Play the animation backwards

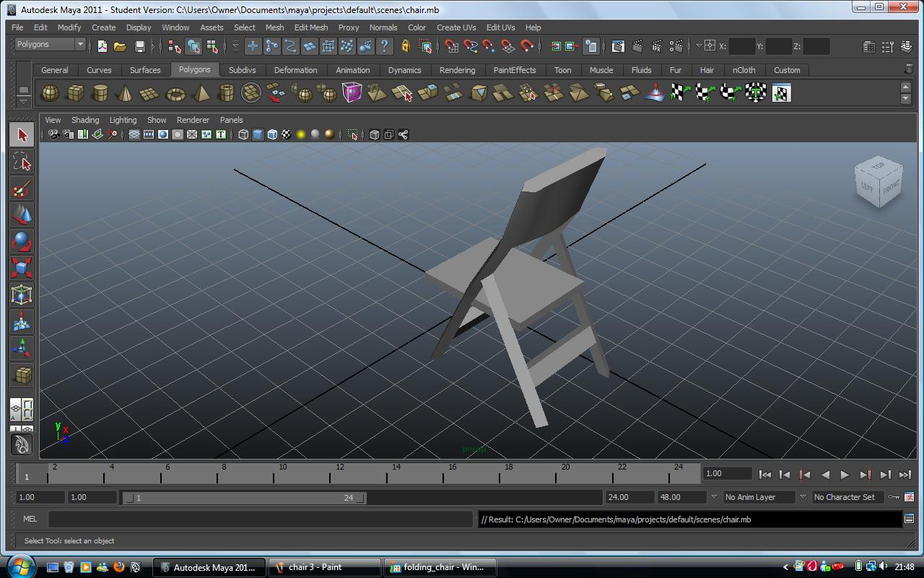pyautogui.click(x=825, y=475)
